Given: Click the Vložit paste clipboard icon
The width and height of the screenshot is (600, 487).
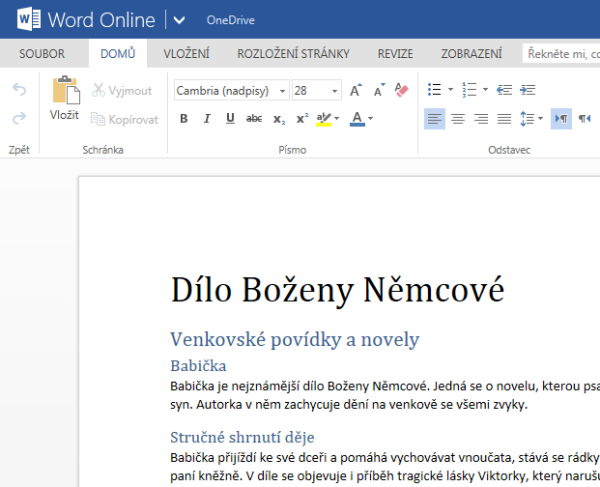Looking at the screenshot, I should (65, 92).
